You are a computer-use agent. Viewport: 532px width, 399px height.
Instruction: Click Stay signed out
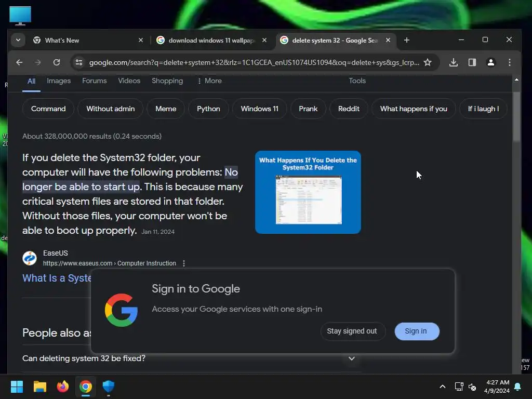coord(352,331)
